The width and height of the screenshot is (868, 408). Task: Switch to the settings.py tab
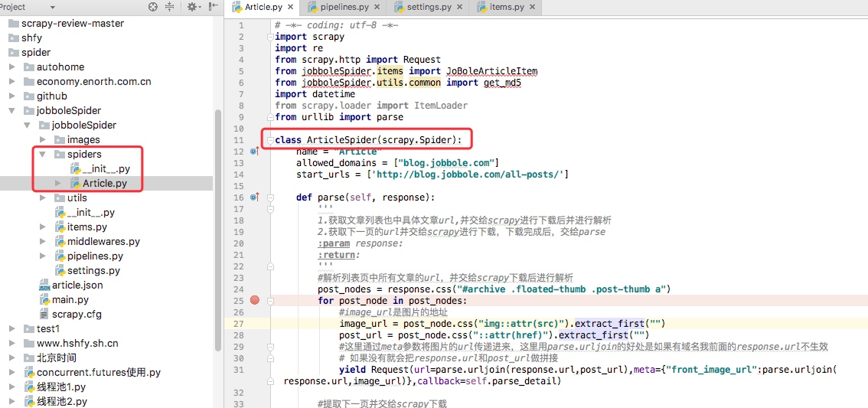tap(429, 7)
